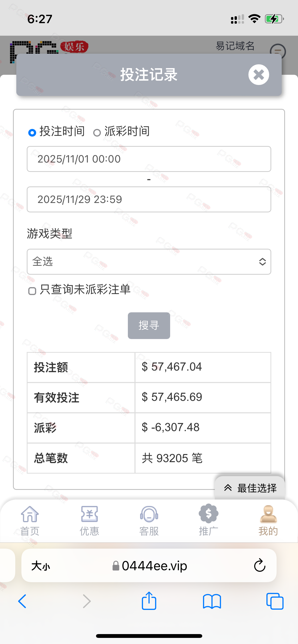Select the 派彩时间 radio button
Viewport: 298px width, 644px height.
(97, 133)
